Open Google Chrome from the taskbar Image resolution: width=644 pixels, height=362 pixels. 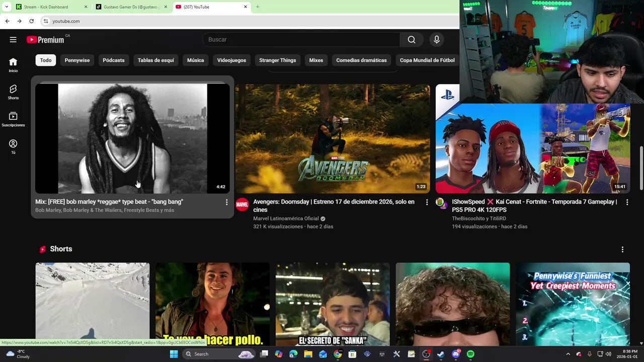(338, 354)
